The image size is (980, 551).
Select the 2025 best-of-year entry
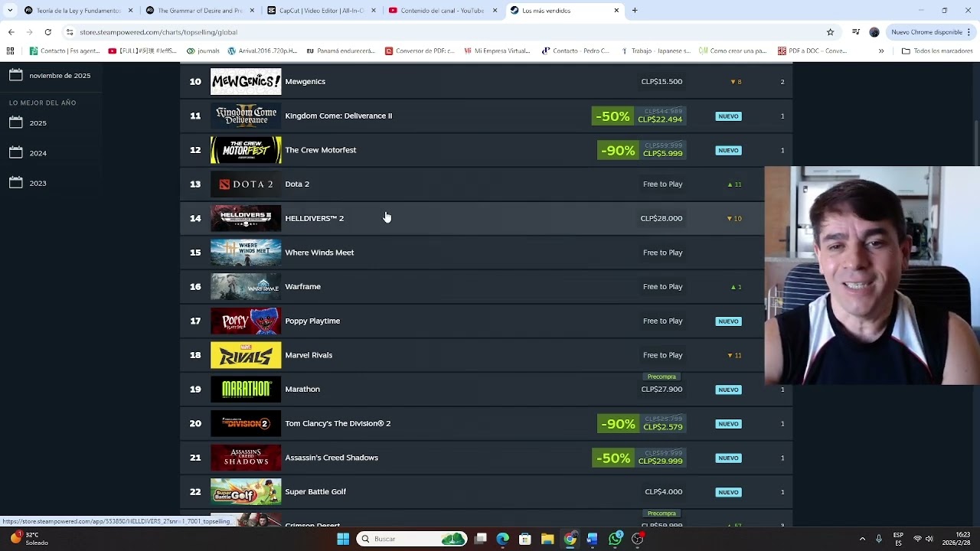[38, 123]
